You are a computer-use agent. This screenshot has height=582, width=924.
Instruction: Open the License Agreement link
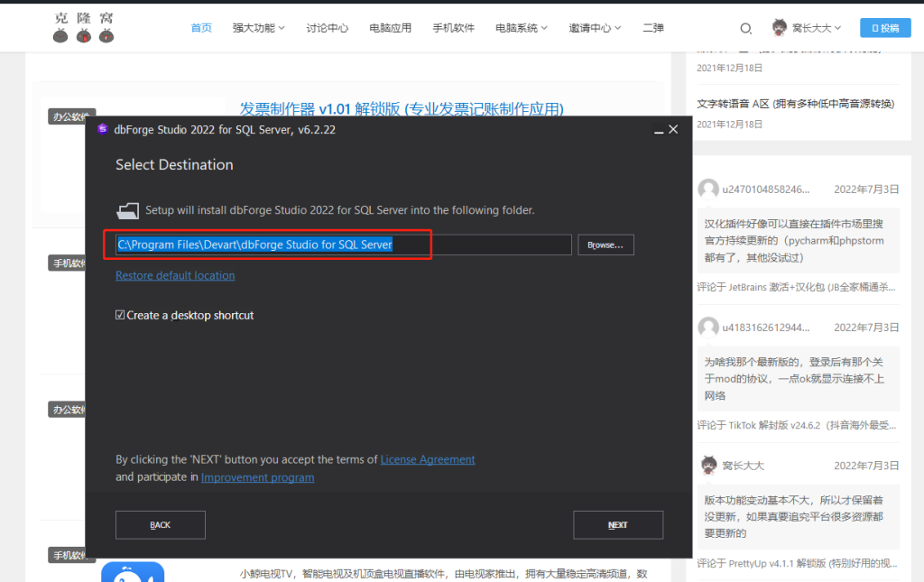(428, 459)
